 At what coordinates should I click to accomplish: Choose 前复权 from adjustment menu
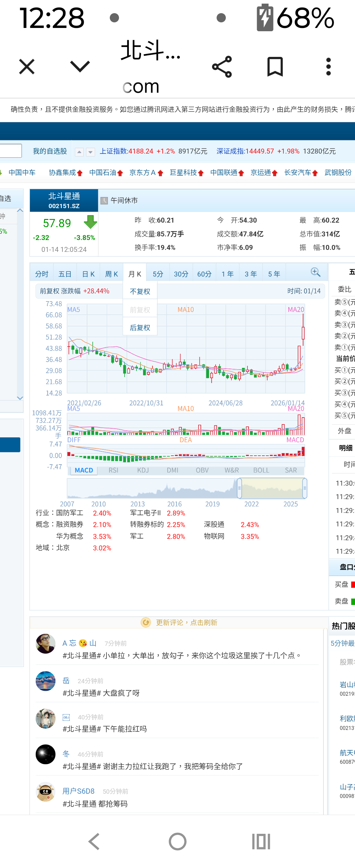(140, 310)
